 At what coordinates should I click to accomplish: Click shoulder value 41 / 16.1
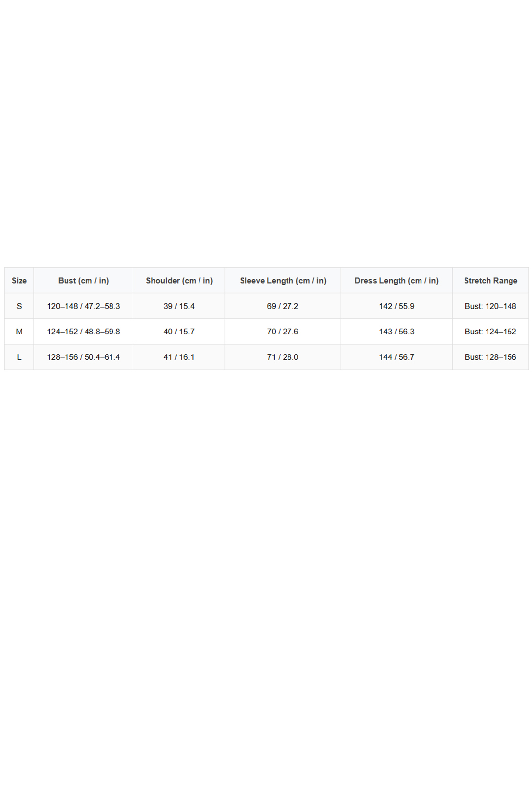[x=179, y=357]
